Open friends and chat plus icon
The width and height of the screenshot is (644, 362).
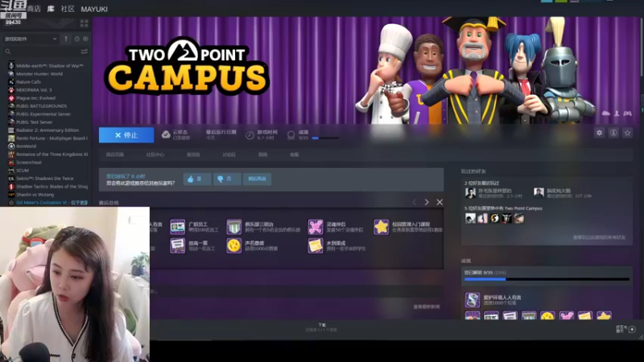632,329
